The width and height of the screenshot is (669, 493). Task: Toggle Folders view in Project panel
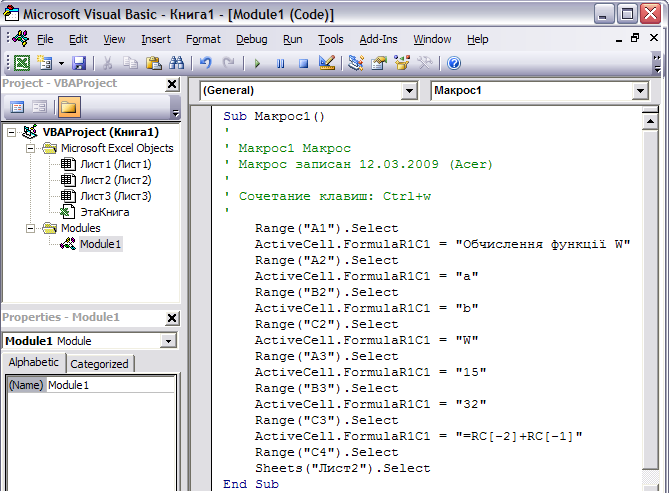pyautogui.click(x=69, y=107)
